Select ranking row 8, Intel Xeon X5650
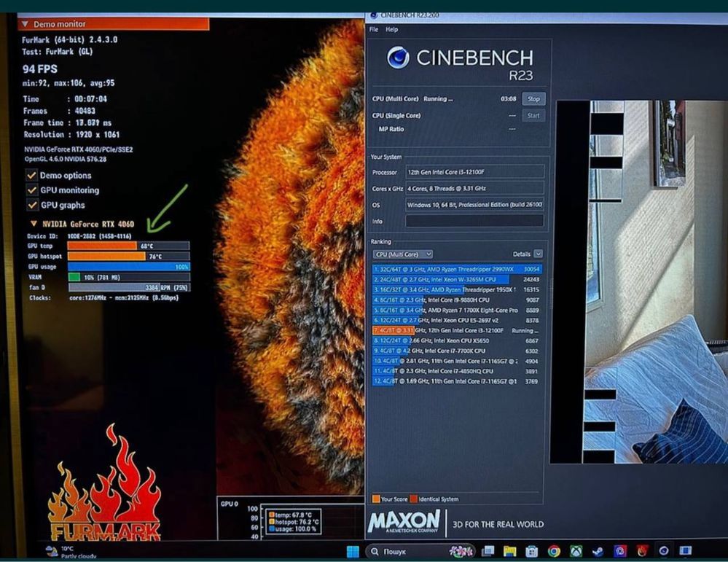The width and height of the screenshot is (728, 562). (x=457, y=341)
